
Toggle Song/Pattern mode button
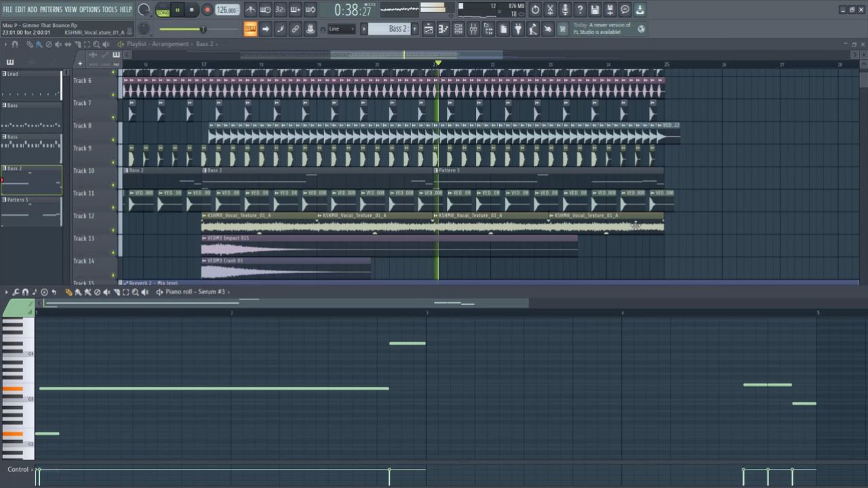pos(163,10)
